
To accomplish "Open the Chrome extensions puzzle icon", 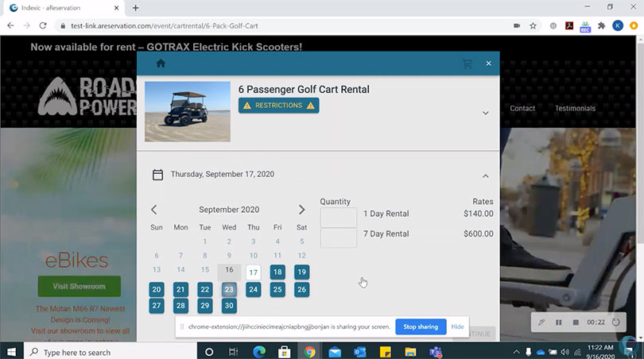I will 602,26.
